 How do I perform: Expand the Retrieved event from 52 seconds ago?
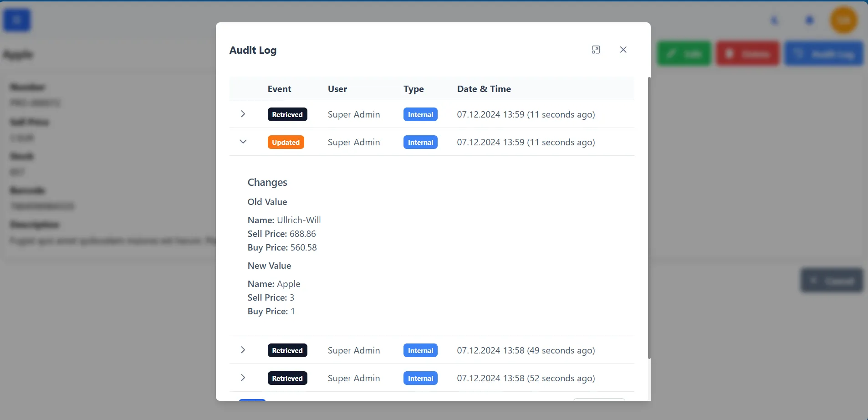coord(243,378)
